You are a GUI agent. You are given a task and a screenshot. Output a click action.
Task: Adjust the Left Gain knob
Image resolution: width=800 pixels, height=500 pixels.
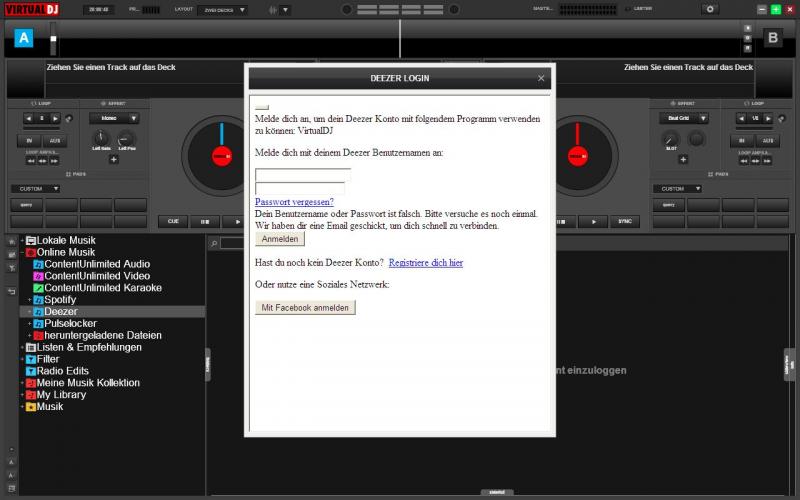tap(101, 138)
